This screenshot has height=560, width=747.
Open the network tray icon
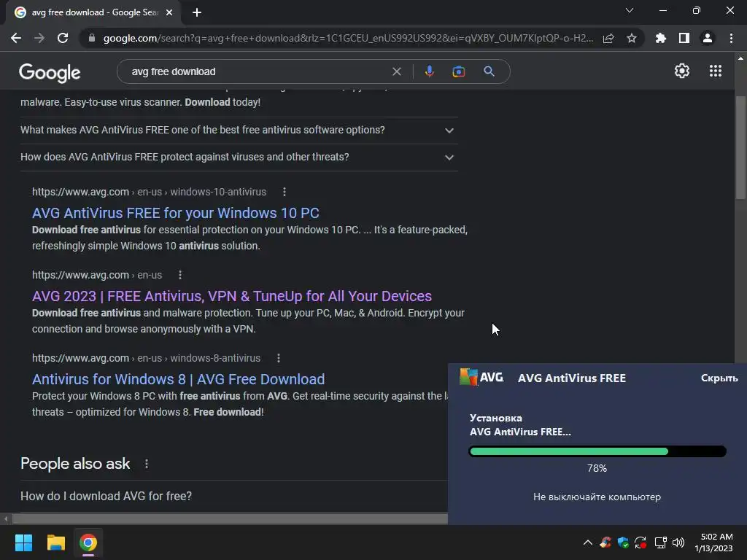tap(661, 542)
